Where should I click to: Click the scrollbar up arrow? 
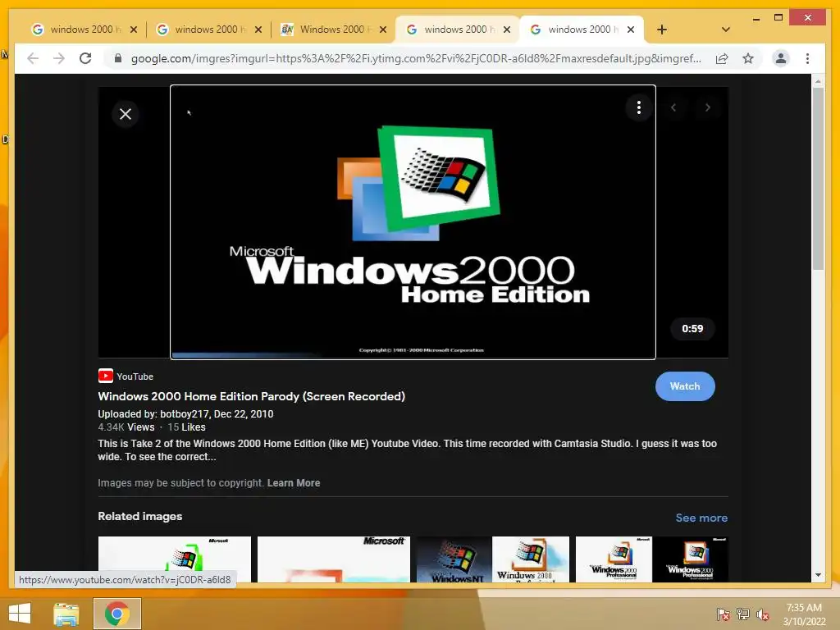click(x=818, y=81)
